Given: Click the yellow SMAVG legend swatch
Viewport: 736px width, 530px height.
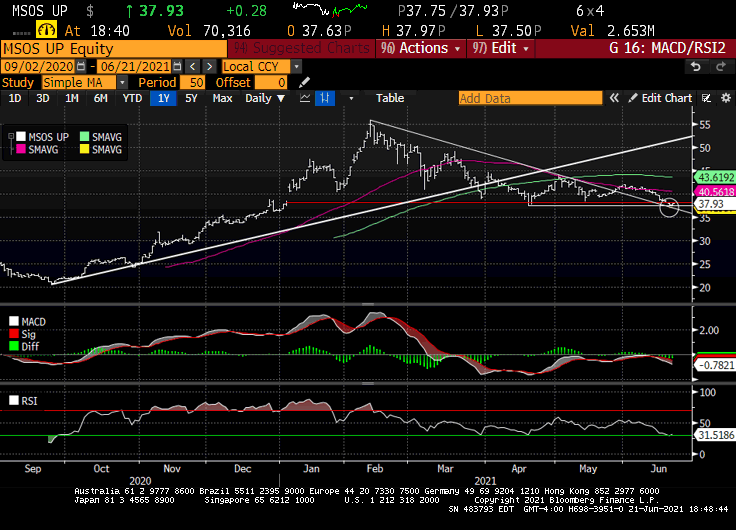Looking at the screenshot, I should pyautogui.click(x=84, y=149).
